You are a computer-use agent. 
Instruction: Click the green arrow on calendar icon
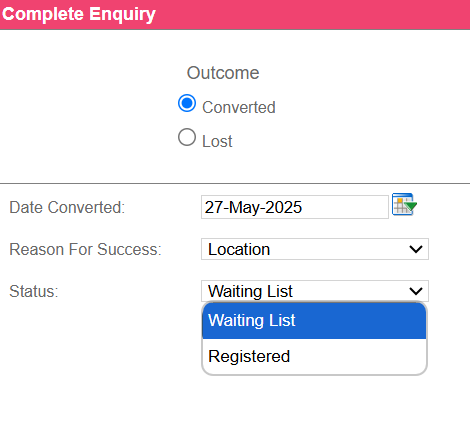pos(410,206)
